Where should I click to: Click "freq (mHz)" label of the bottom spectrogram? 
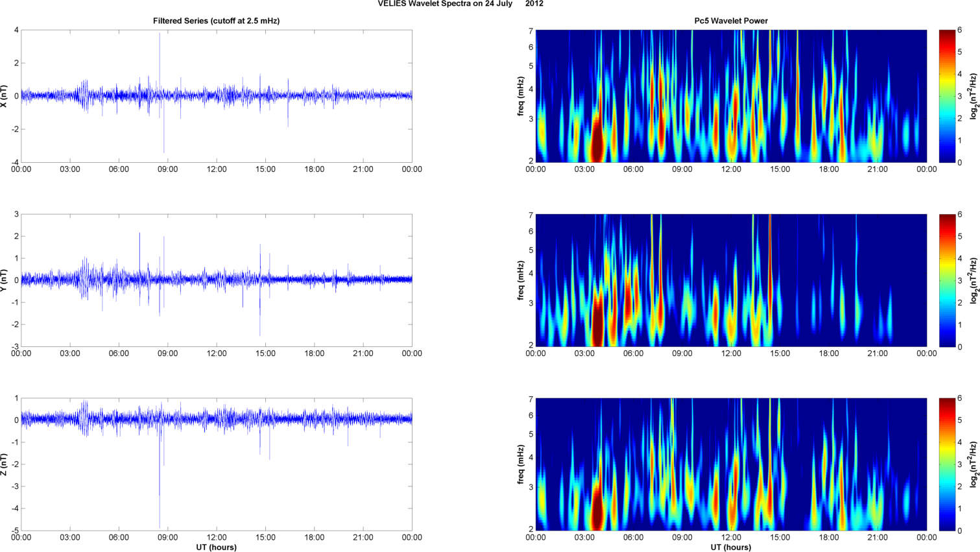[521, 464]
